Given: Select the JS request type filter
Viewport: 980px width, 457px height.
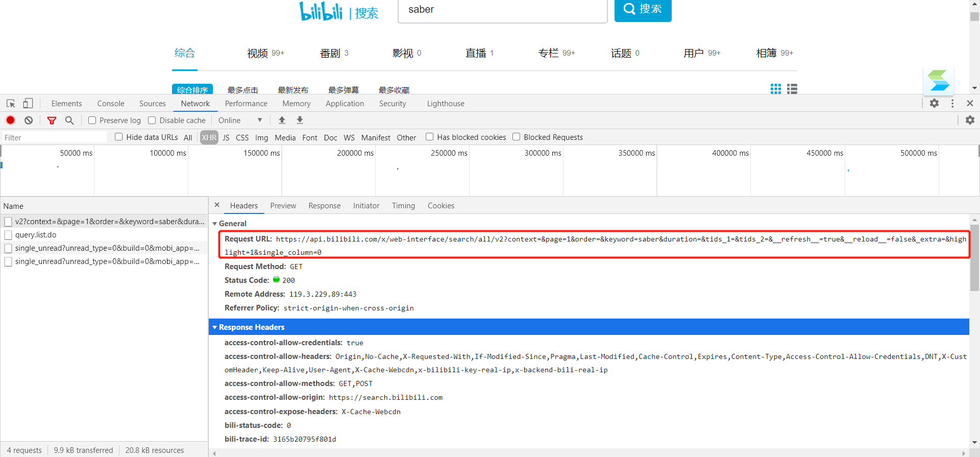Looking at the screenshot, I should coord(226,138).
